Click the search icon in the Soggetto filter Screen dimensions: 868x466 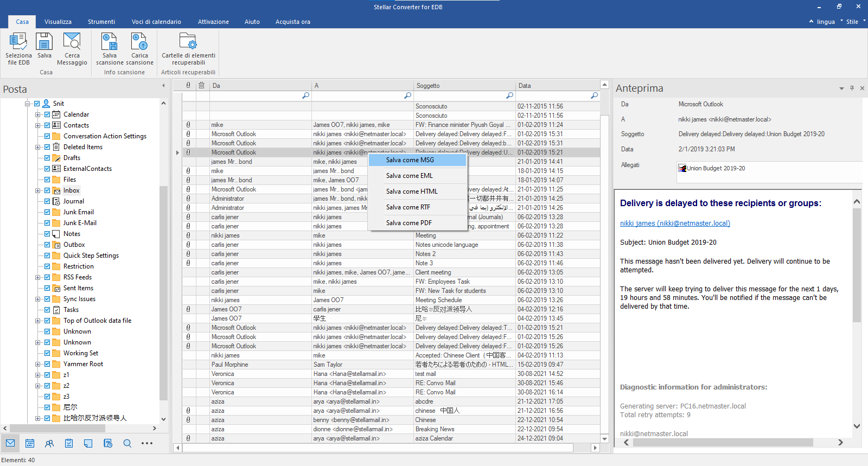click(509, 95)
